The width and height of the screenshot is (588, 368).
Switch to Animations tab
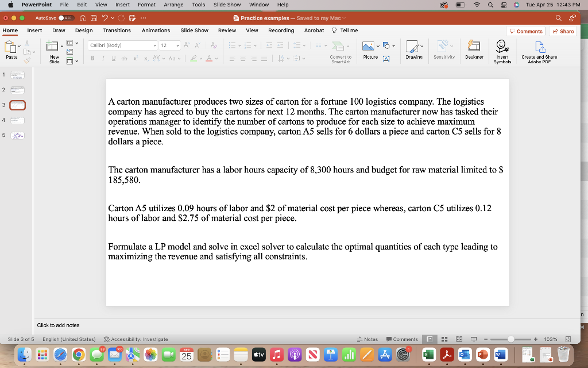tap(156, 30)
